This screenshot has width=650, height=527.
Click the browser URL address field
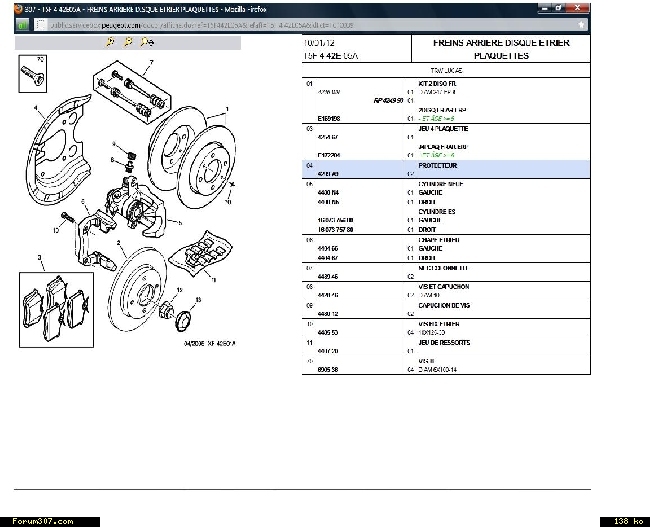pyautogui.click(x=300, y=24)
